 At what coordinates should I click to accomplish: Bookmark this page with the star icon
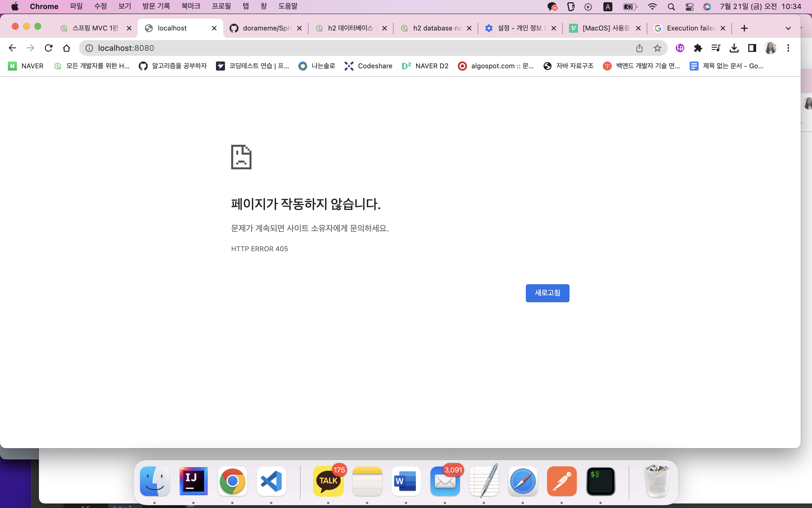click(657, 48)
